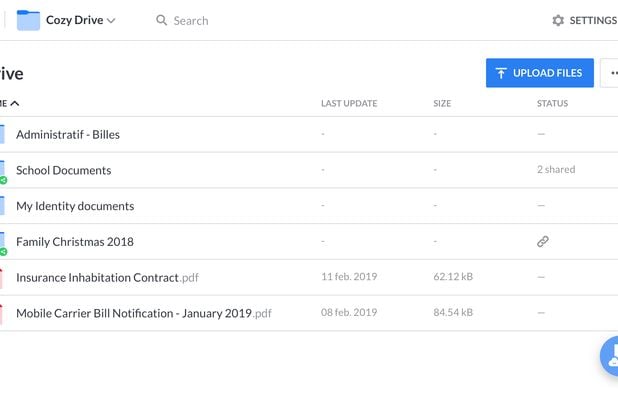Open settings via the gear icon

coord(558,20)
